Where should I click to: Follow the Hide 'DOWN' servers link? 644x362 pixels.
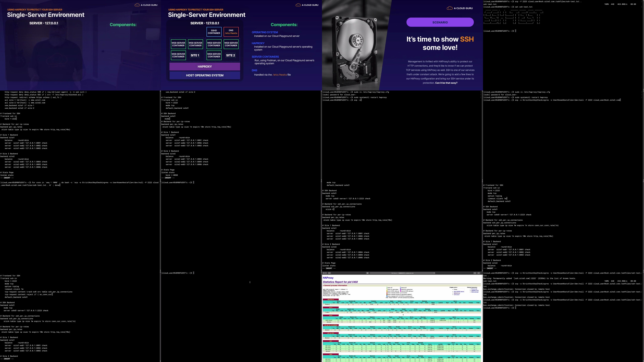(459, 292)
